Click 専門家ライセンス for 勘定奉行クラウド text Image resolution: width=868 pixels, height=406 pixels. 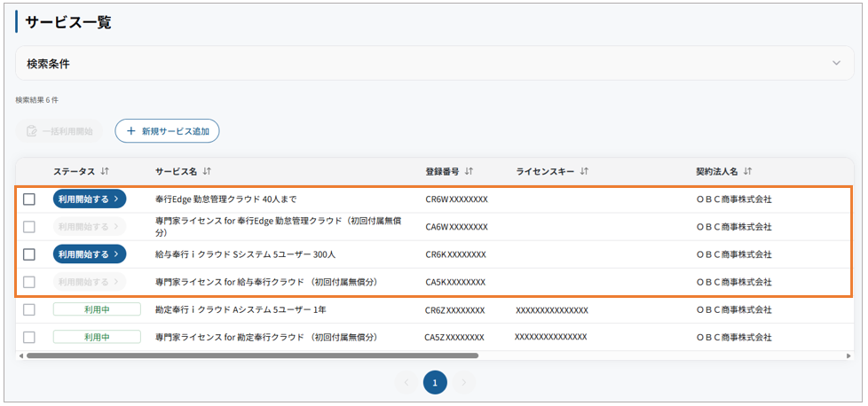(x=267, y=337)
